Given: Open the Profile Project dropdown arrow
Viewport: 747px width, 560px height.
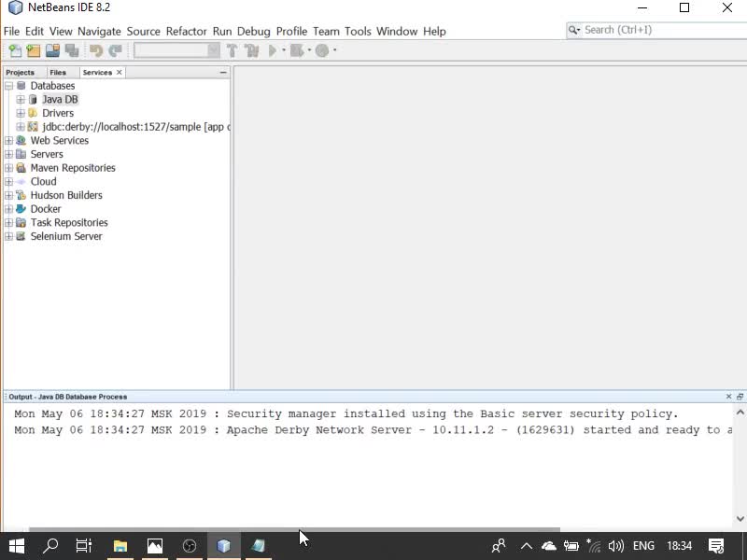Looking at the screenshot, I should pyautogui.click(x=335, y=50).
